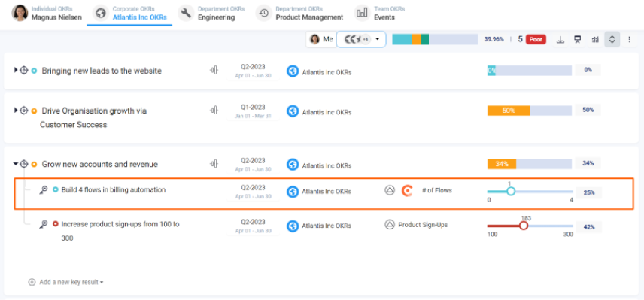Viewport: 644px width, 300px height.
Task: Click target icon of Bringing new leads
Action: (x=24, y=70)
